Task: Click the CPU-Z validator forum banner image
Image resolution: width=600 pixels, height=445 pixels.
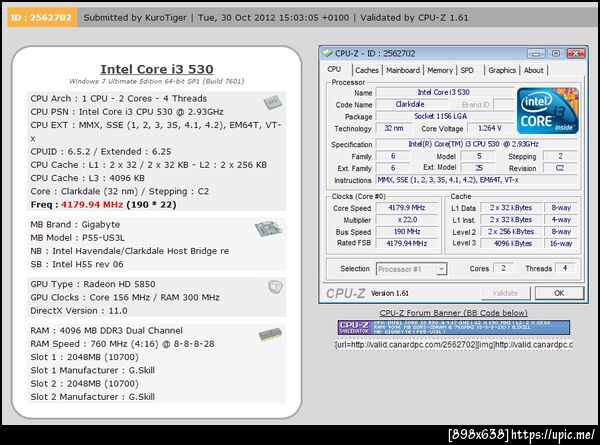Action: click(x=454, y=328)
